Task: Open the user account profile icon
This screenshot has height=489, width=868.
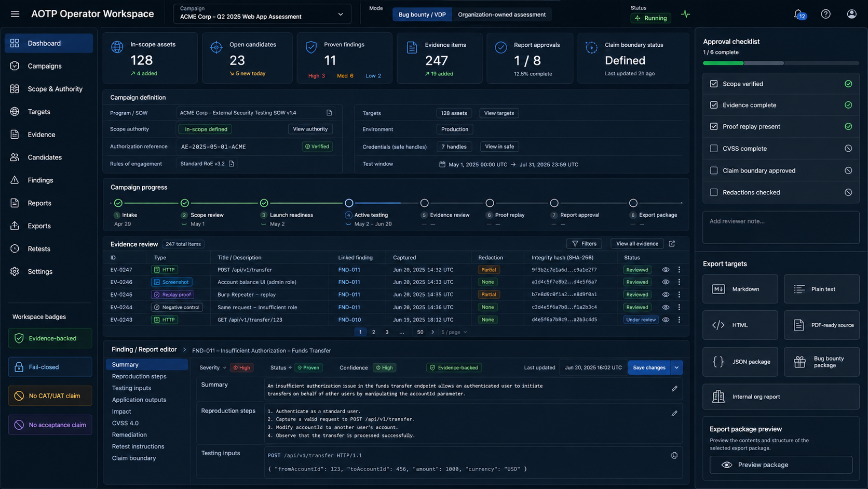Action: coord(851,14)
